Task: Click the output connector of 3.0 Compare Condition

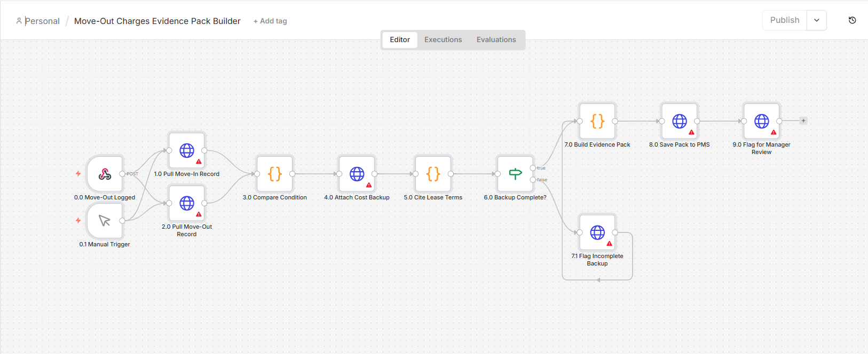Action: pyautogui.click(x=293, y=174)
